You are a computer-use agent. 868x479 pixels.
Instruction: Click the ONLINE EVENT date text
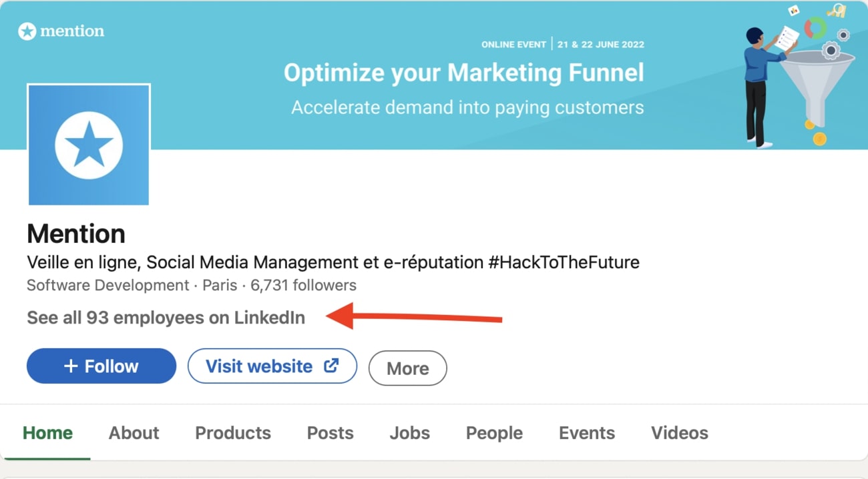[x=563, y=45]
